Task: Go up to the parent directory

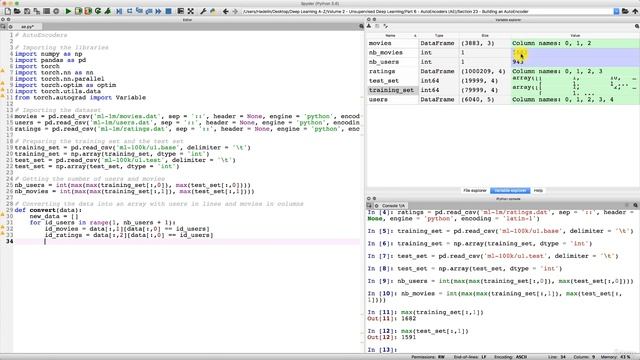Action: point(635,11)
